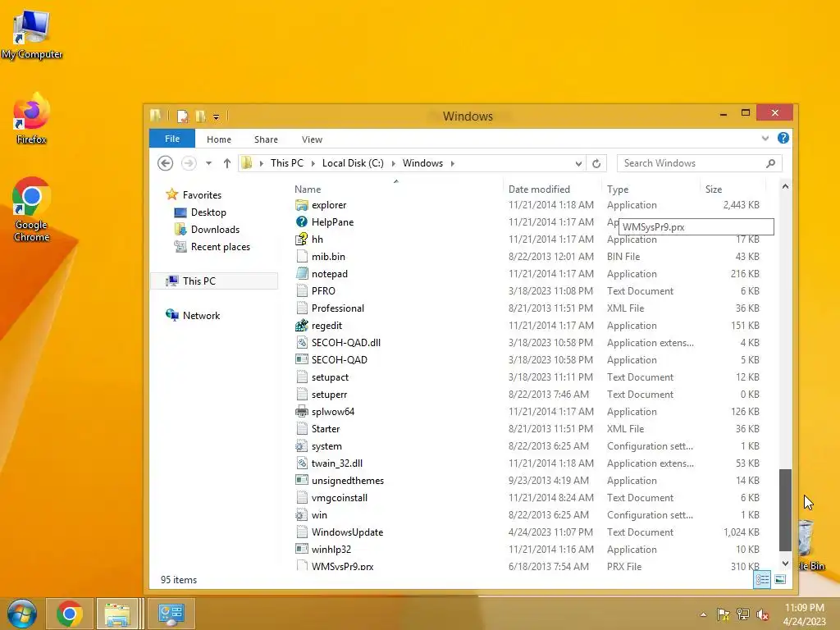Viewport: 840px width, 630px height.
Task: Select the WindowsUpdate text document
Action: pyautogui.click(x=347, y=532)
